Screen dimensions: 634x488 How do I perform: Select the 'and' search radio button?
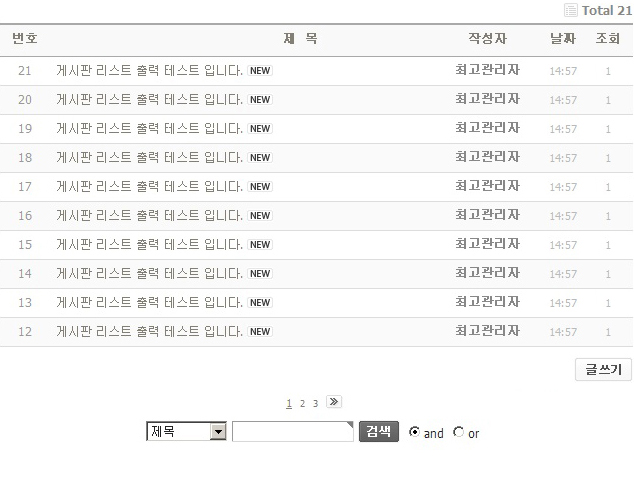pyautogui.click(x=415, y=432)
